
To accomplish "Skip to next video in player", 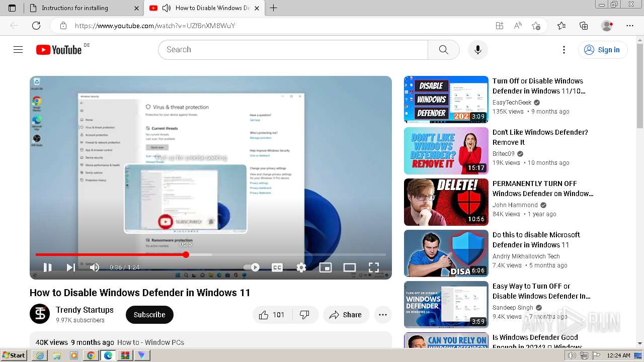I will coord(71,267).
